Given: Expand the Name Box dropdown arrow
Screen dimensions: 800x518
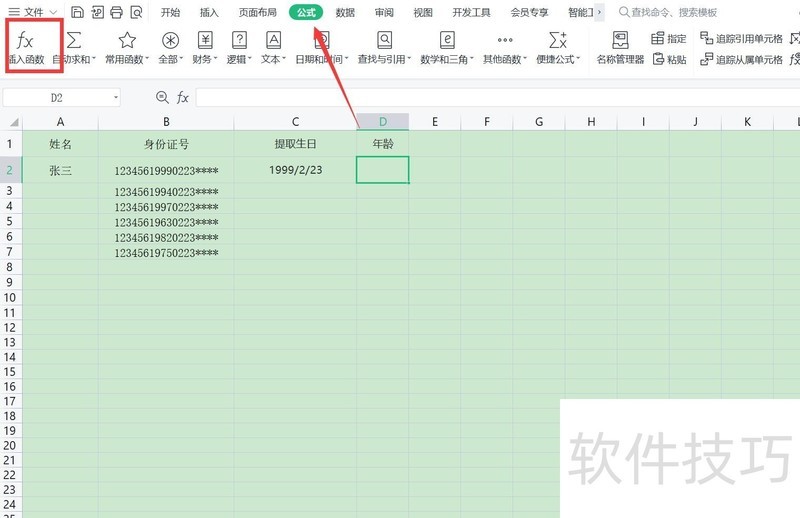Looking at the screenshot, I should (116, 97).
